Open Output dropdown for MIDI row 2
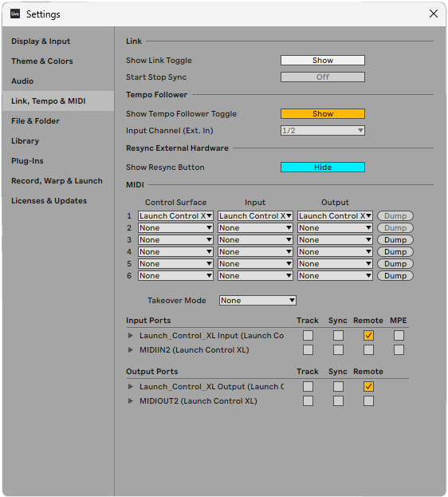Screen dimensions: 448x497 coord(335,228)
